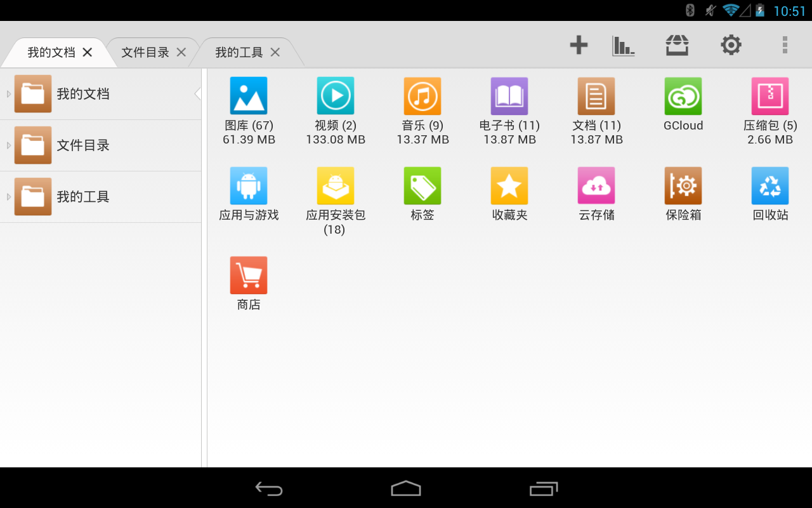Open settings gear in top toolbar
This screenshot has height=508, width=812.
pyautogui.click(x=731, y=45)
